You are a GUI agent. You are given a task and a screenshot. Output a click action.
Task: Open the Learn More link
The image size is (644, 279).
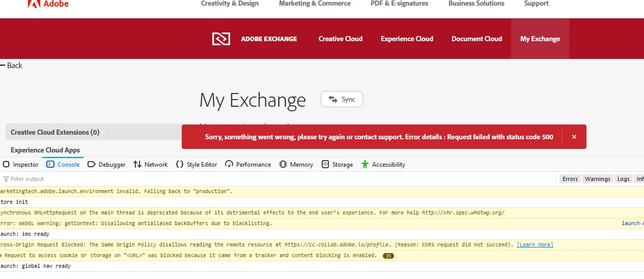tap(535, 244)
